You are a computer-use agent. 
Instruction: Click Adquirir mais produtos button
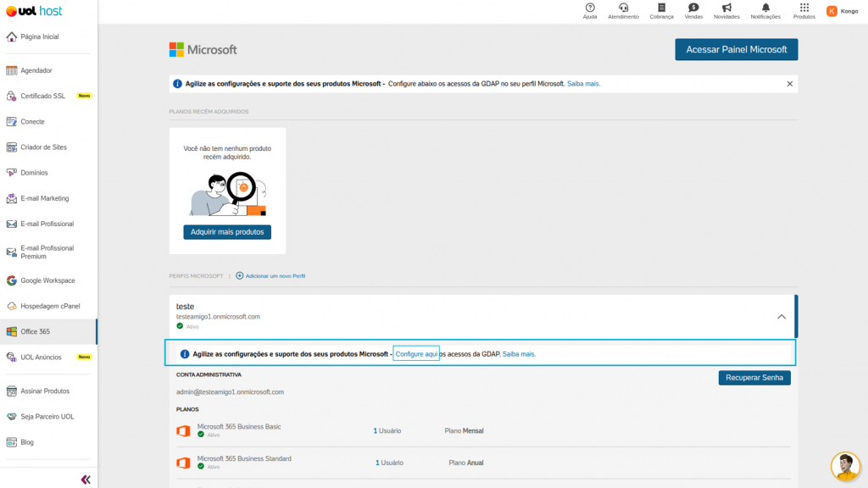coord(227,232)
